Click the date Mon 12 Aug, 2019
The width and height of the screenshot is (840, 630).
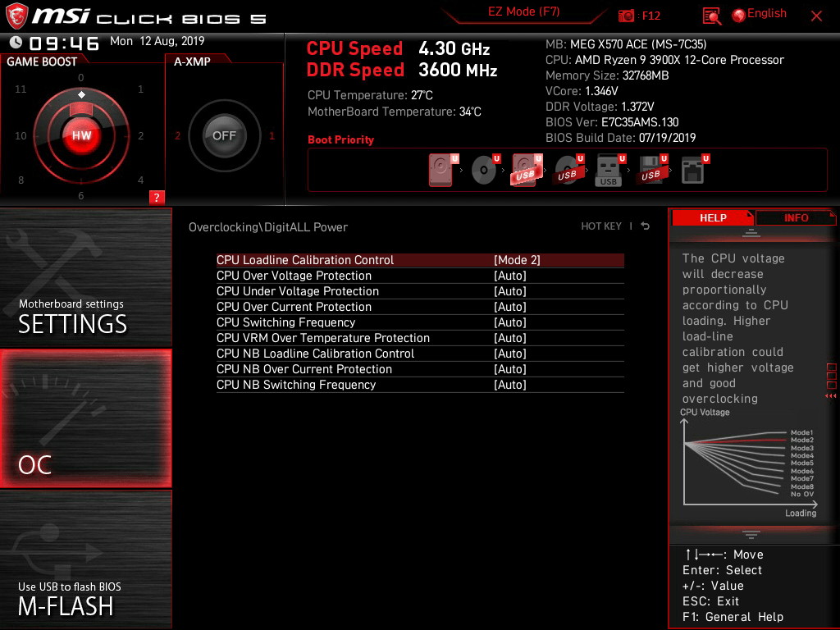pyautogui.click(x=157, y=41)
